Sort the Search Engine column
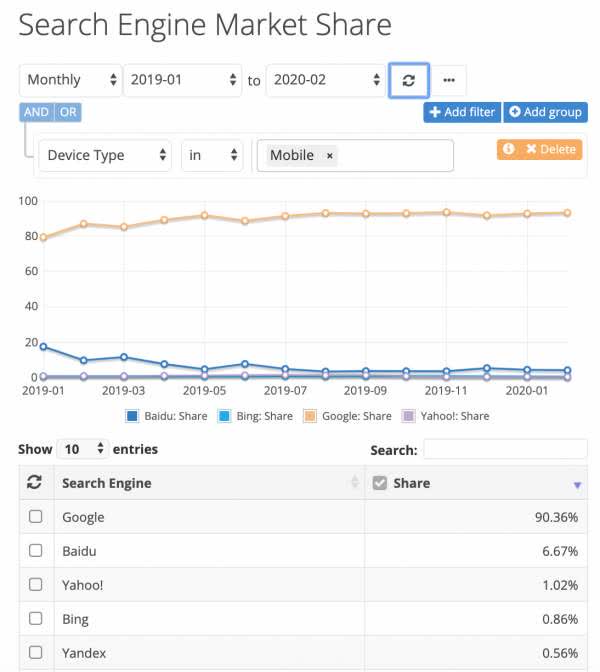Screen dimensions: 600x672 pos(354,483)
